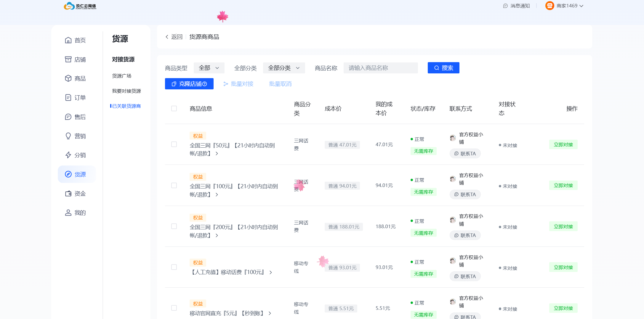
Task: Open the 售后 after-sales icon
Action: [68, 117]
